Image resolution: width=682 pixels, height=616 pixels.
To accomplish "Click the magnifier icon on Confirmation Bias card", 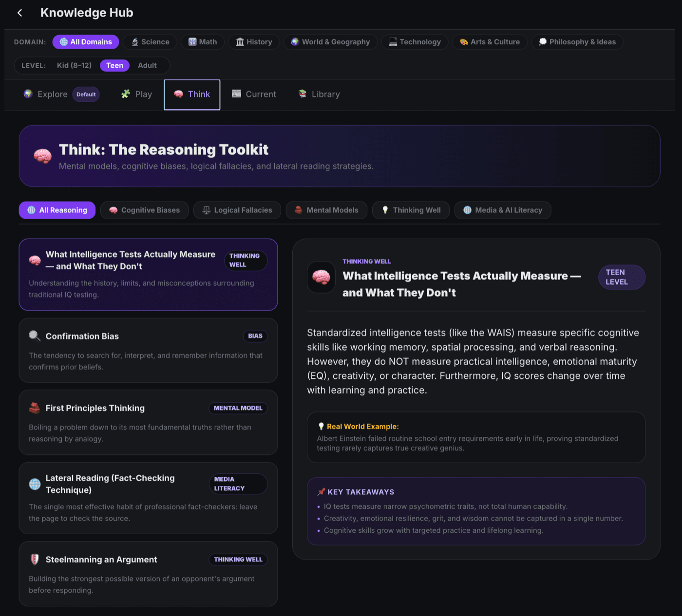I will coord(35,336).
